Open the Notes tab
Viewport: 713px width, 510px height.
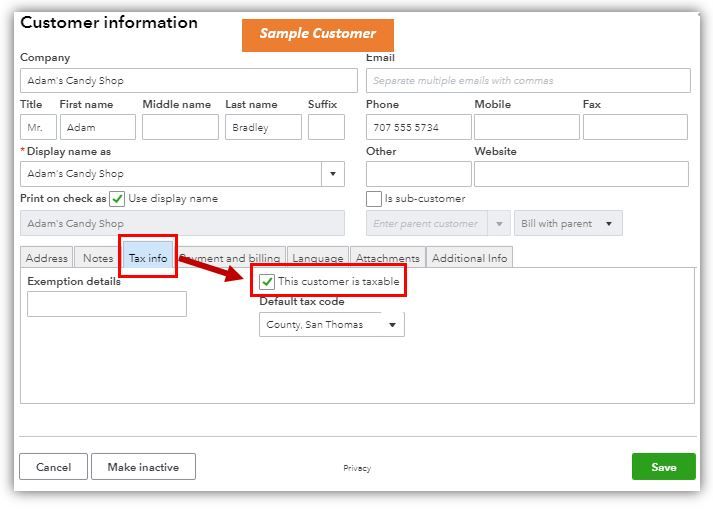click(98, 258)
